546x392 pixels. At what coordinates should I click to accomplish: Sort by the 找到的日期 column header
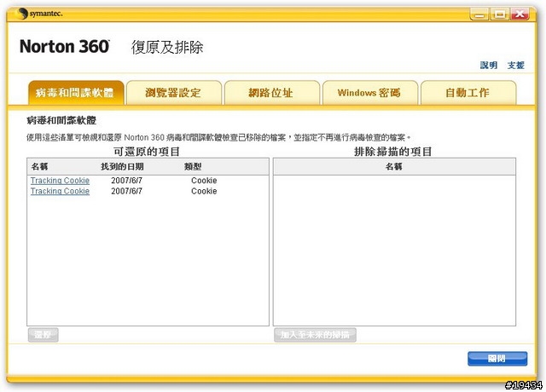(x=122, y=167)
